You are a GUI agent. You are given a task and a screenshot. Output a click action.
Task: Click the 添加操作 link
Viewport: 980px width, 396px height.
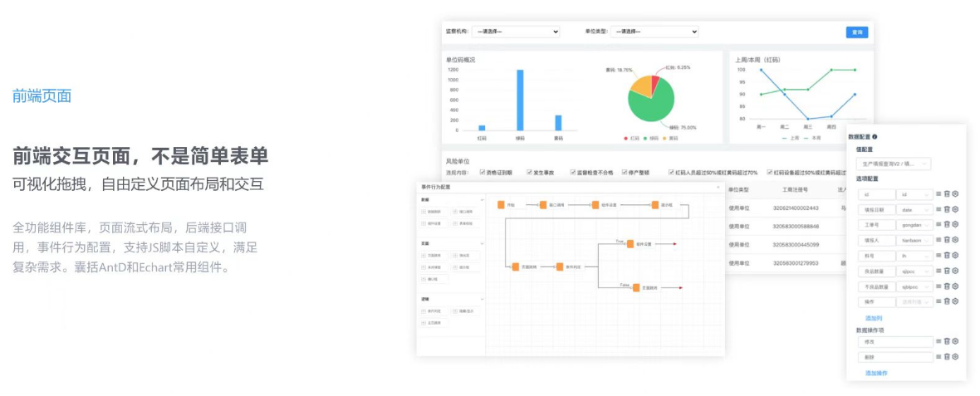[876, 373]
